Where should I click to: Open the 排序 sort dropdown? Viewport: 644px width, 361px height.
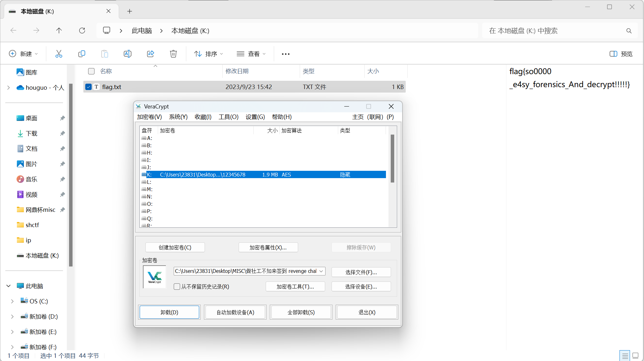[x=209, y=54]
